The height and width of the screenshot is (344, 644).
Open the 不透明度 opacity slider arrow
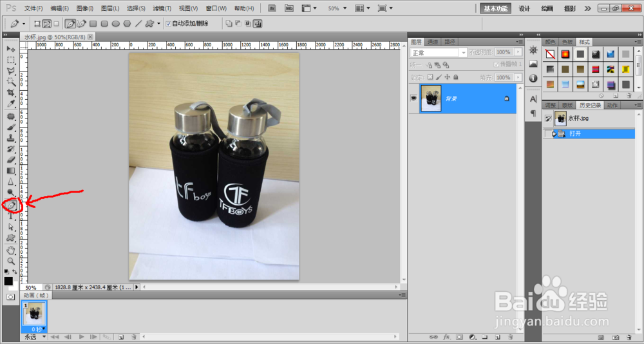tap(518, 52)
